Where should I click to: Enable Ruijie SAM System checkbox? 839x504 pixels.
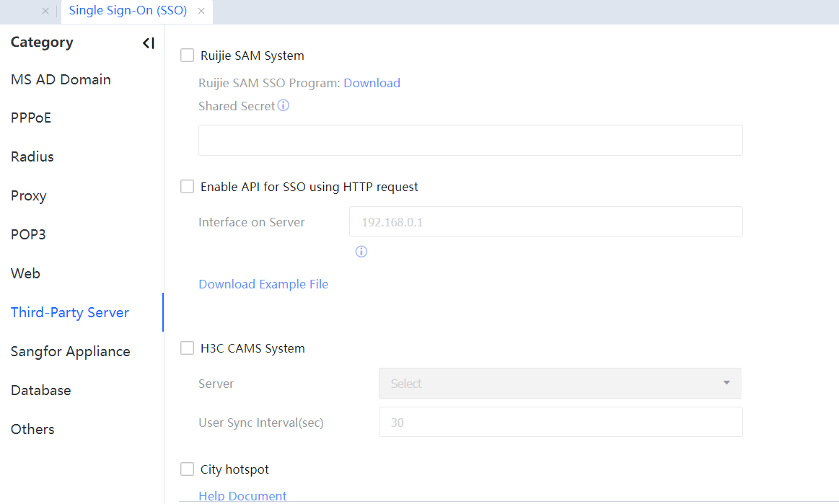point(188,56)
